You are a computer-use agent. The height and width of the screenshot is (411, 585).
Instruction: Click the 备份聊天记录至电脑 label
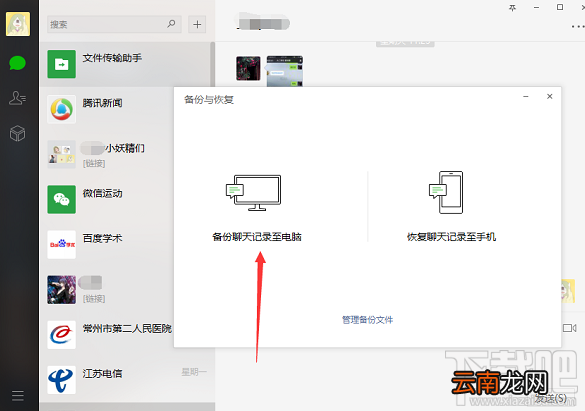click(257, 237)
